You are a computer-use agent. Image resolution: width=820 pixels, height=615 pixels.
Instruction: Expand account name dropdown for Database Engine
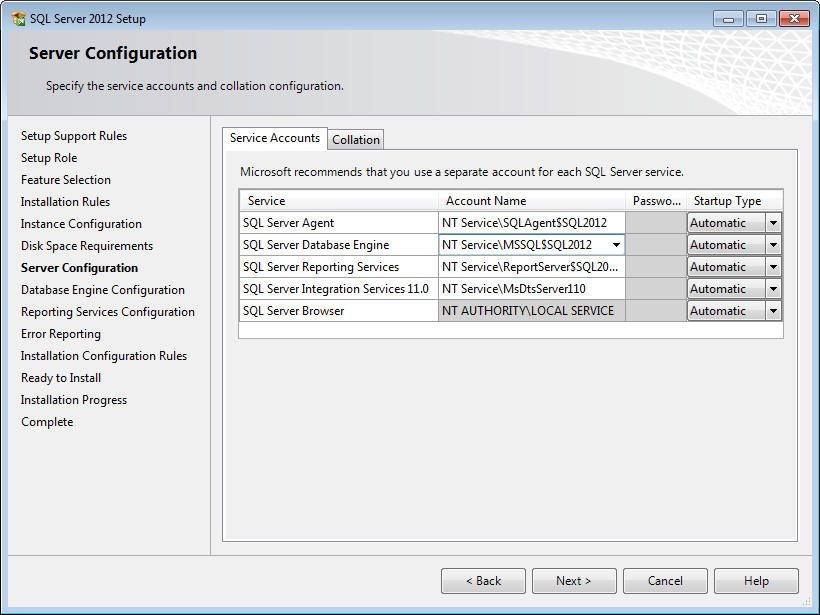pos(616,245)
